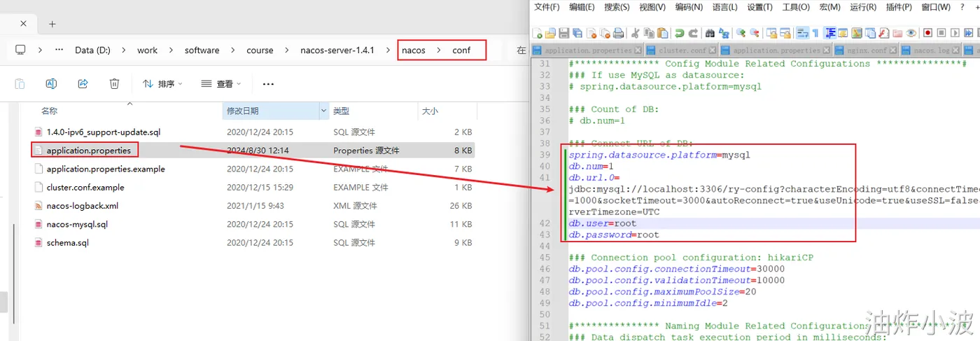Viewport: 980px width, 341px height.
Task: Open the 语言(L) menu
Action: tap(724, 7)
